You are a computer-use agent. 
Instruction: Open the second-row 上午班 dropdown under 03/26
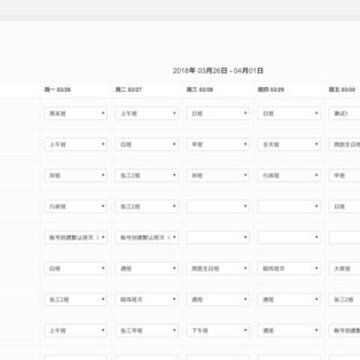pos(76,144)
